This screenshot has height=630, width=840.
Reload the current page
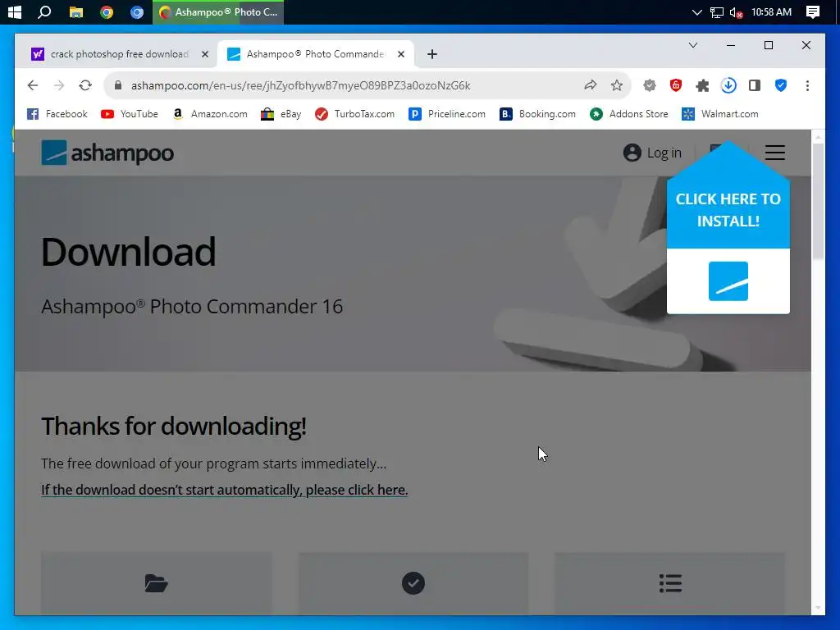(85, 85)
